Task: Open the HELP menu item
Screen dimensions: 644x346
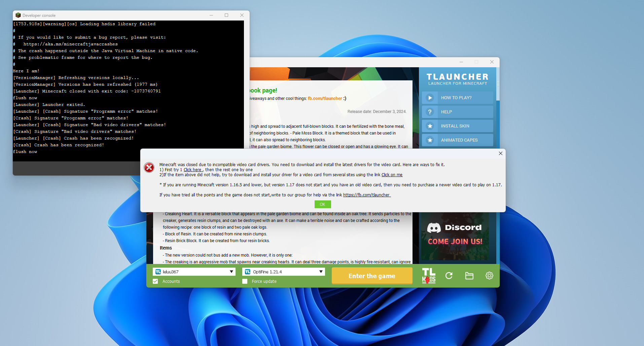Action: point(458,112)
